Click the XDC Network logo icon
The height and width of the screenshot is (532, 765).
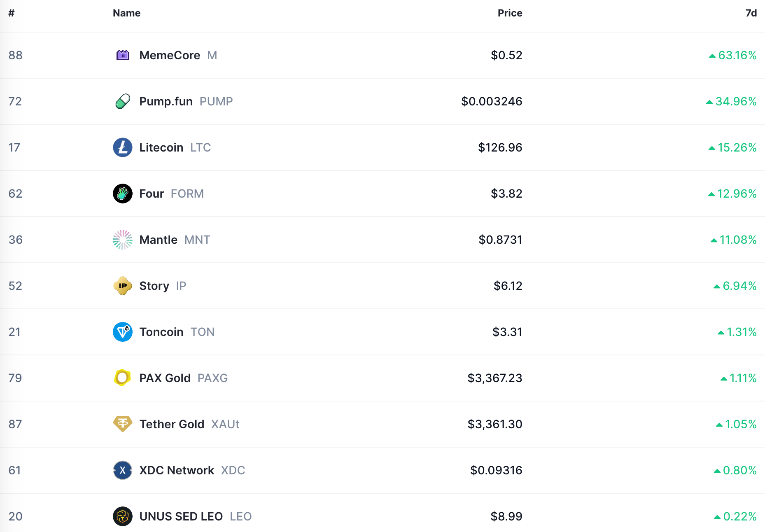pyautogui.click(x=123, y=470)
